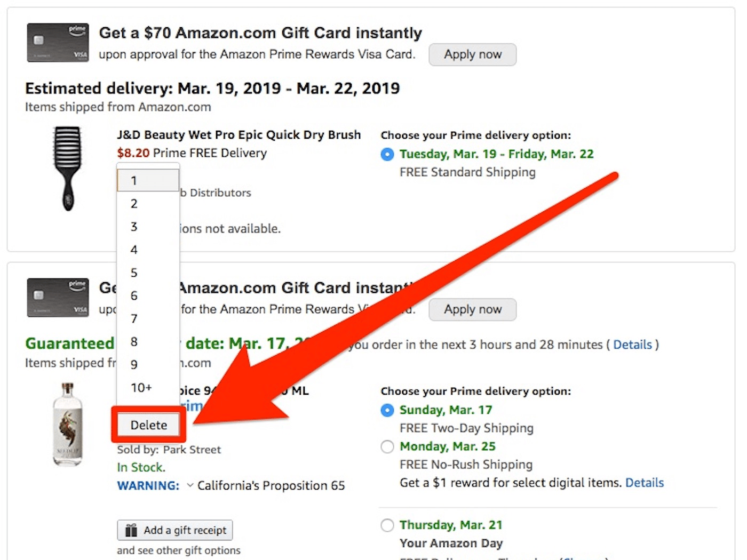Expand the California's Proposition 65 warning chevron

(190, 486)
